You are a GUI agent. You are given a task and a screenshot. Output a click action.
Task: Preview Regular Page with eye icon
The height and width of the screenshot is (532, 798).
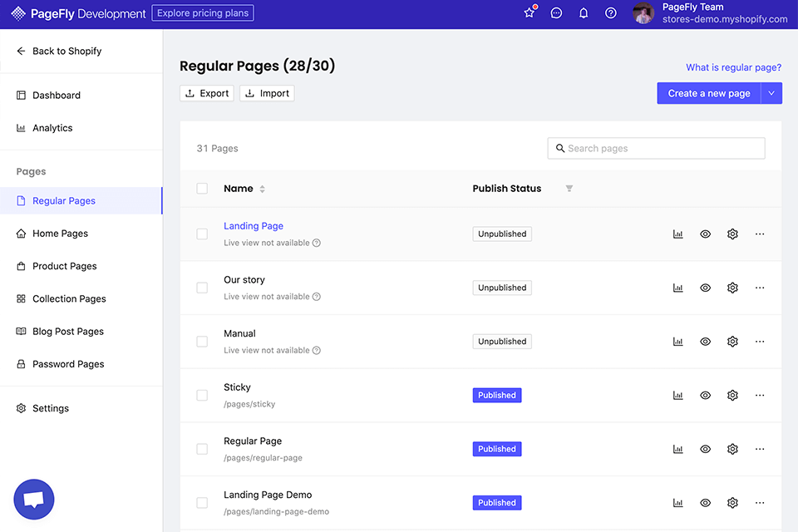706,449
